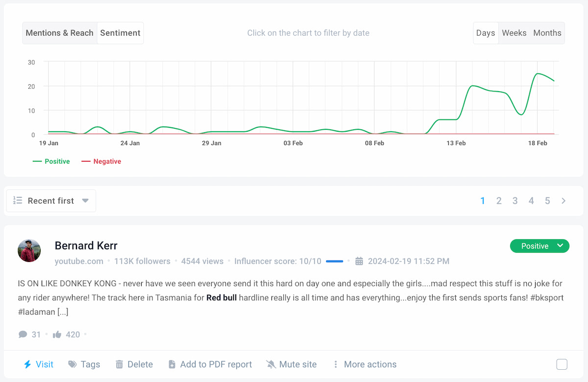Select the Mentions & Reach tab

[x=60, y=33]
